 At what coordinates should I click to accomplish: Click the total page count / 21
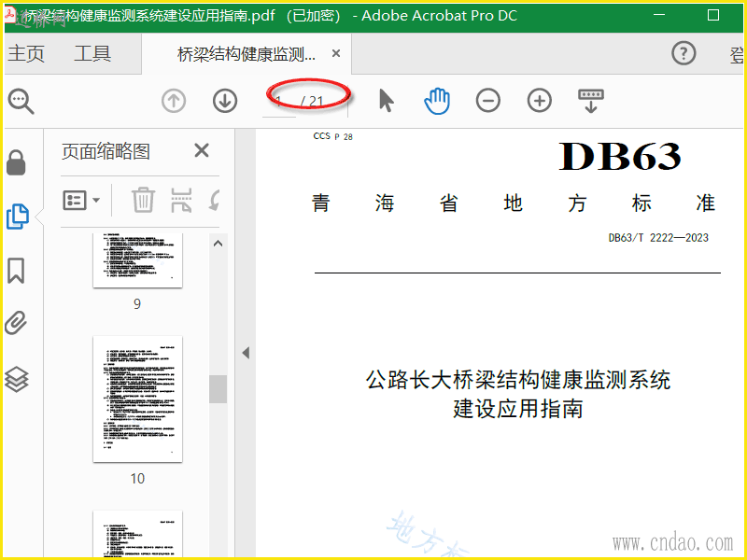[312, 102]
